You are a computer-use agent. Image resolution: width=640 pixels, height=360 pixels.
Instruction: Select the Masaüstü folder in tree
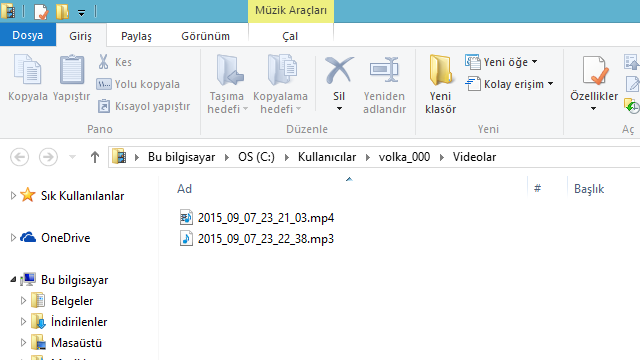[x=76, y=343]
